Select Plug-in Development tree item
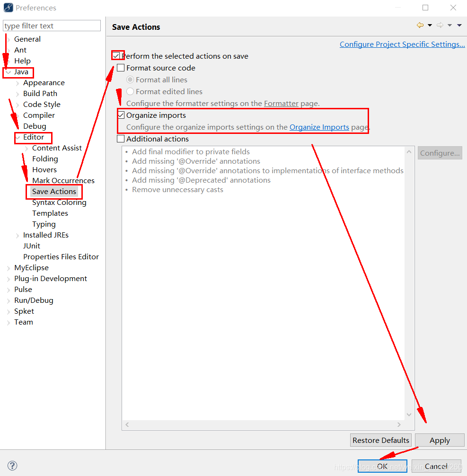 point(51,279)
